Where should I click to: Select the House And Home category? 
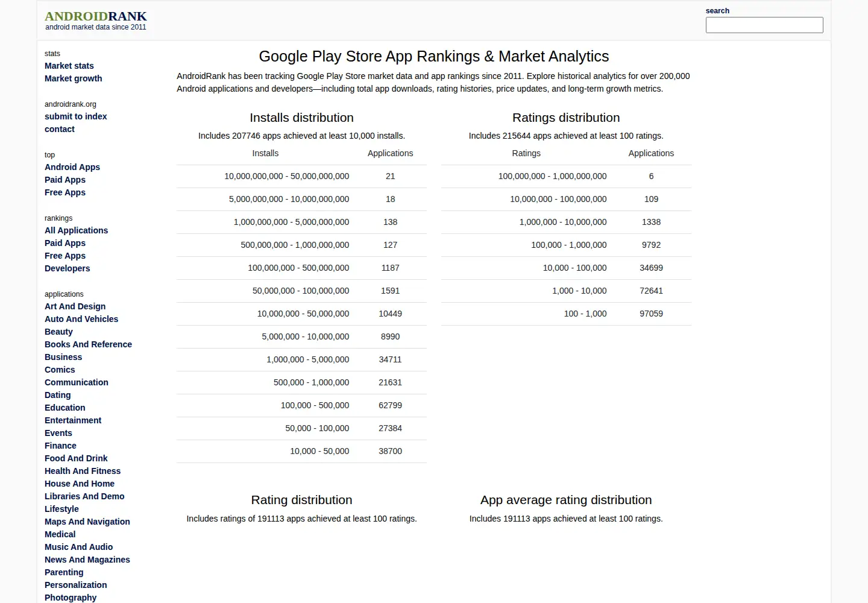click(80, 484)
